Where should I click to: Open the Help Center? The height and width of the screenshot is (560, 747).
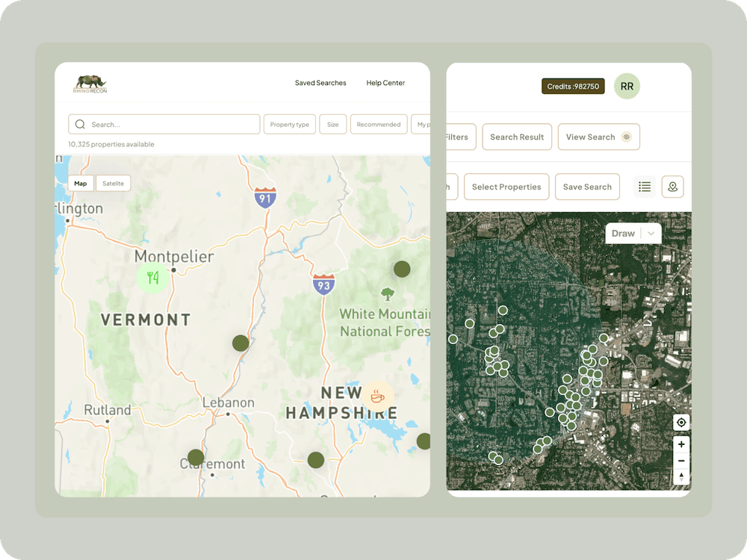pos(385,83)
